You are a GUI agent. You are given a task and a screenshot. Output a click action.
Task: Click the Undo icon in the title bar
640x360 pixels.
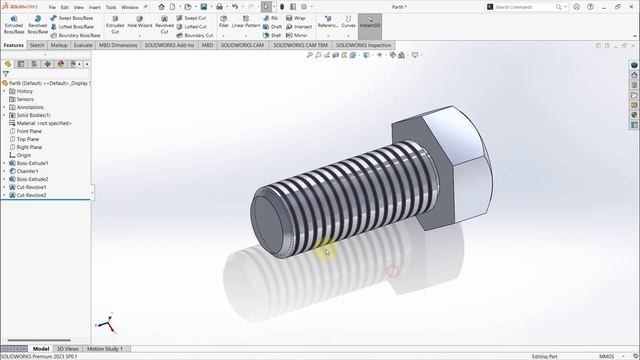coord(235,7)
